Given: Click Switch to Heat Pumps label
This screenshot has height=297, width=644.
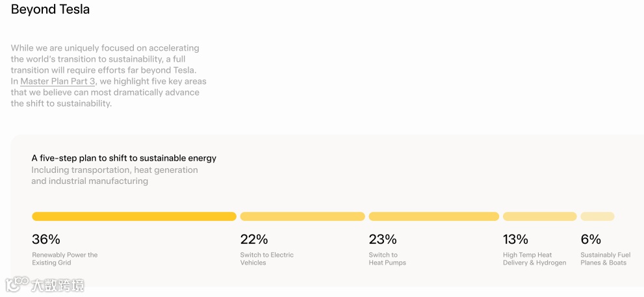Looking at the screenshot, I should point(387,259).
